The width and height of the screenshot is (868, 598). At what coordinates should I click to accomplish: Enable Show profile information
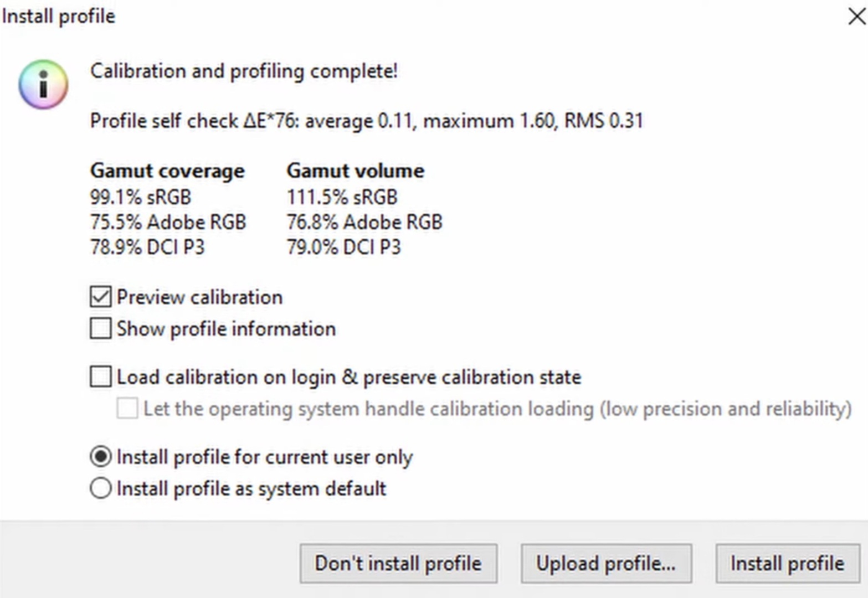click(x=100, y=328)
